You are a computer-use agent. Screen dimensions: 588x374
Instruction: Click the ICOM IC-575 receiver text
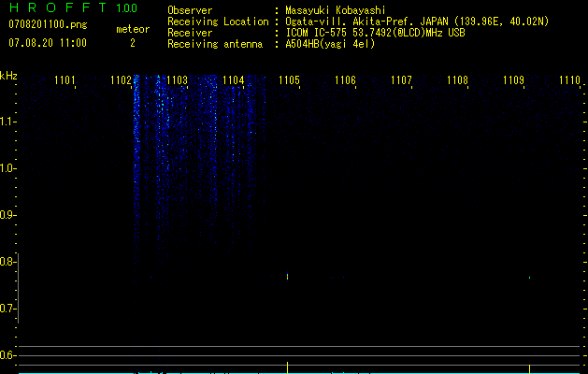375,33
